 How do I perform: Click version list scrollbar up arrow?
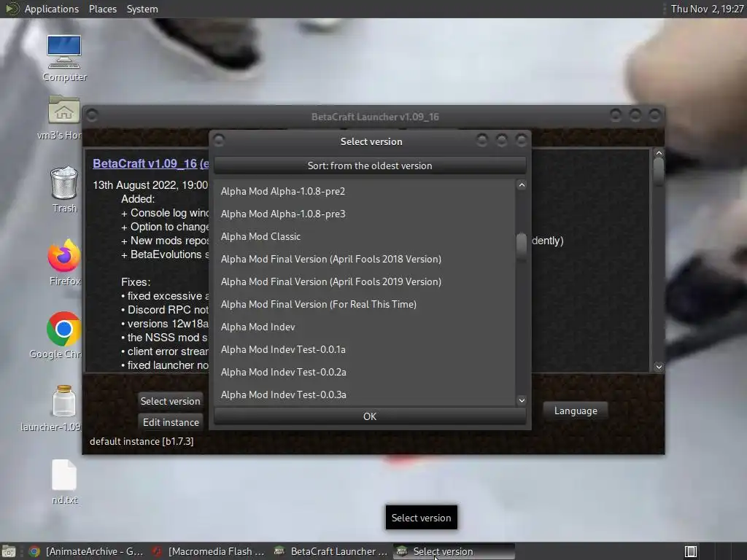click(x=522, y=185)
